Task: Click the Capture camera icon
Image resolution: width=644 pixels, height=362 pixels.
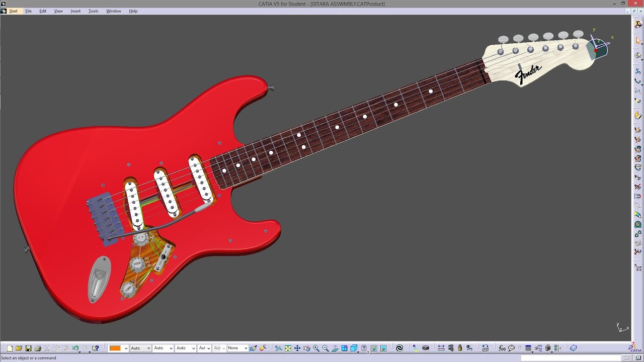Action: [426, 348]
